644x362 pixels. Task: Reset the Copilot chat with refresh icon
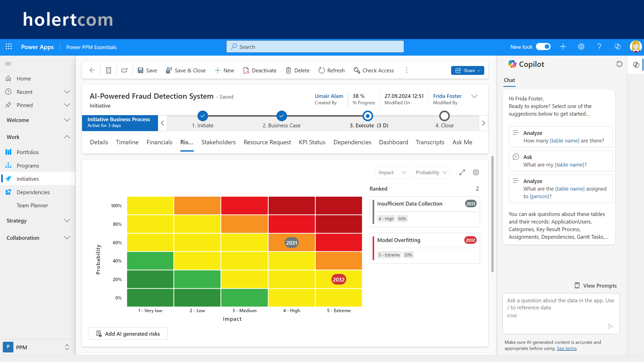click(x=619, y=64)
